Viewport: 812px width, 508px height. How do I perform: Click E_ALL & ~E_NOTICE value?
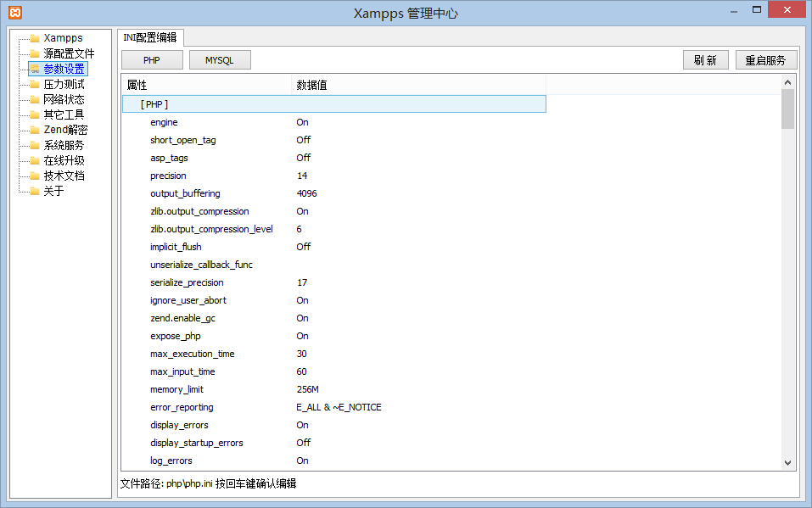(339, 407)
